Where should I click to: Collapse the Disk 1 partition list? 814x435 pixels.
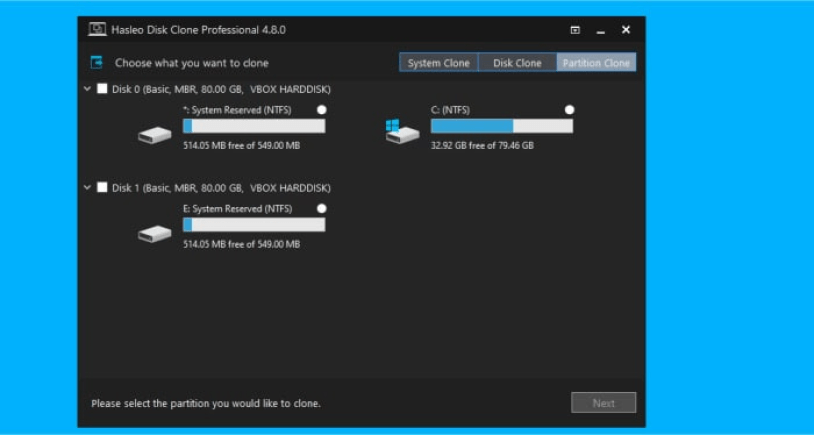[88, 187]
